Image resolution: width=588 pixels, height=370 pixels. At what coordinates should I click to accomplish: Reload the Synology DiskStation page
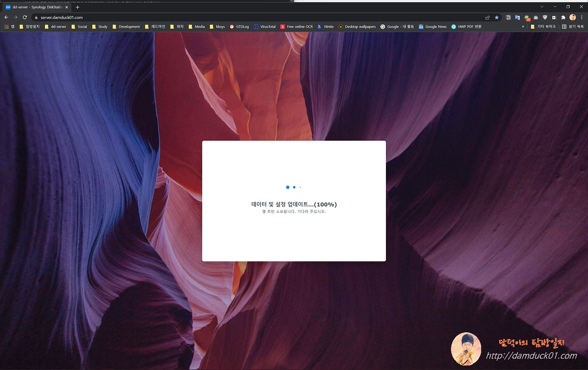(25, 17)
